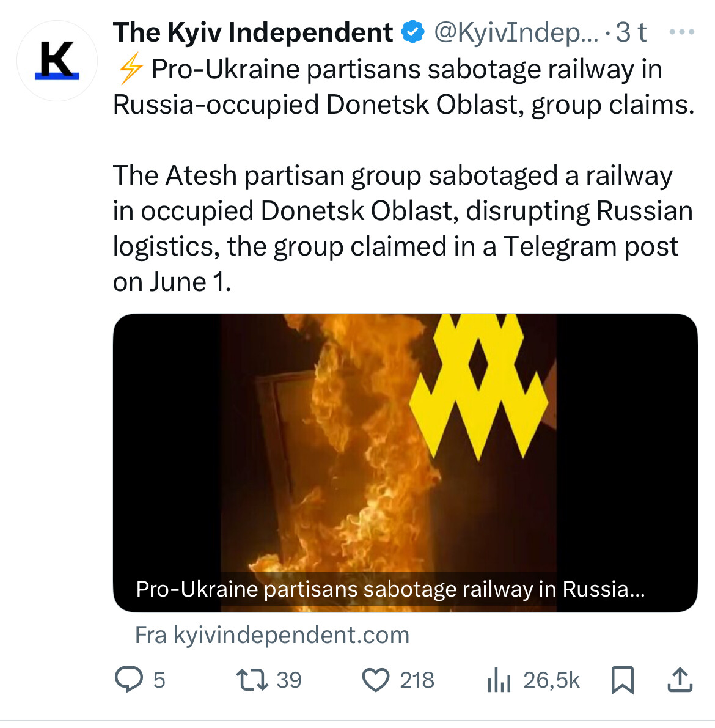Open the share menu arrow icon
The image size is (715, 728).
pos(680,680)
